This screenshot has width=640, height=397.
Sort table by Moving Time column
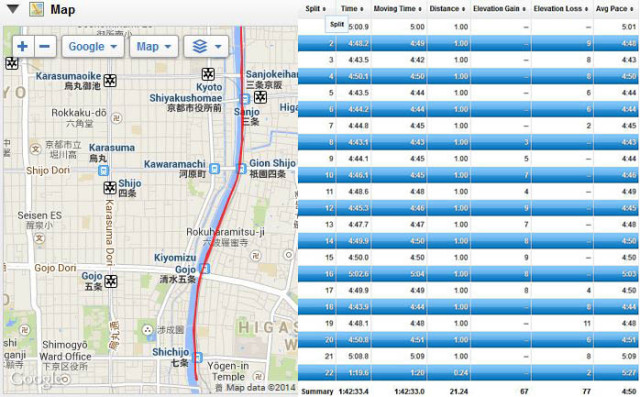397,9
